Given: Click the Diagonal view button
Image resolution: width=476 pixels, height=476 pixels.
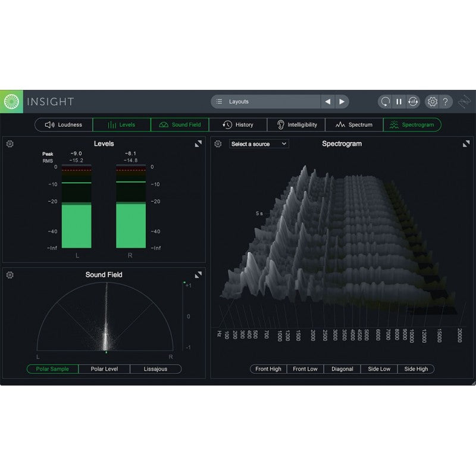Looking at the screenshot, I should click(342, 369).
